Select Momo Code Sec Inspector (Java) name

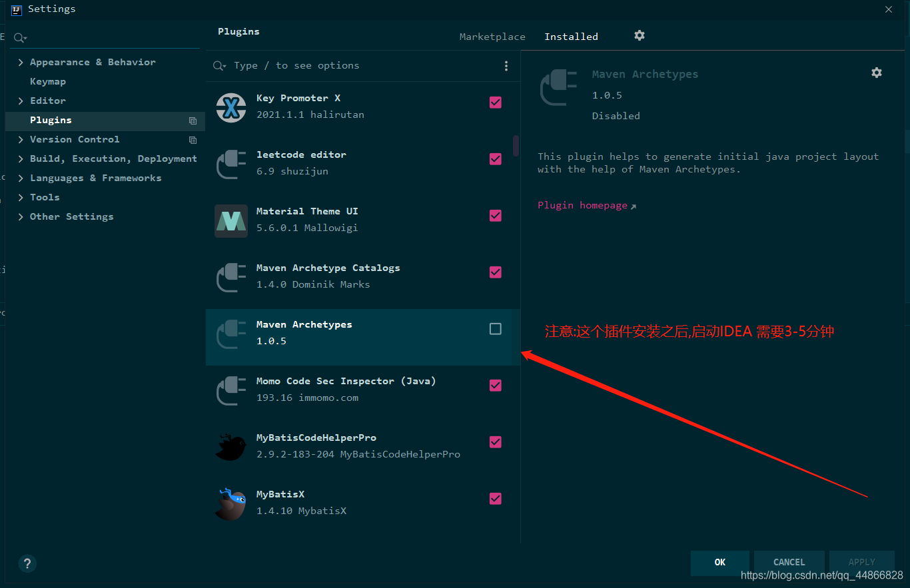coord(346,381)
